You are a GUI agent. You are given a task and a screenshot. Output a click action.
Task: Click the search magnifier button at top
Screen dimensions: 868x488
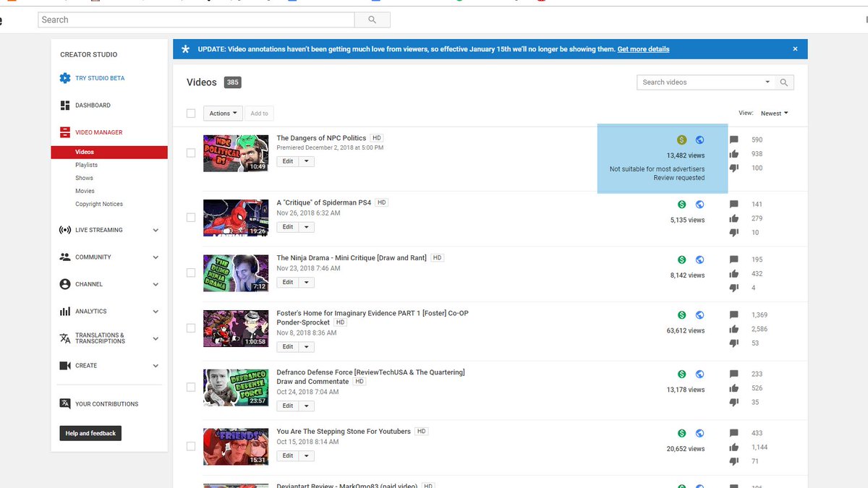click(373, 20)
